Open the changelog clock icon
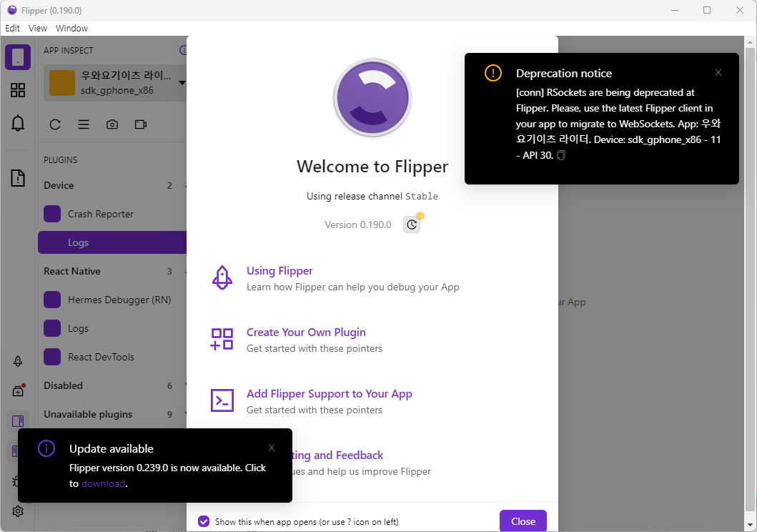The width and height of the screenshot is (757, 532). click(x=412, y=225)
